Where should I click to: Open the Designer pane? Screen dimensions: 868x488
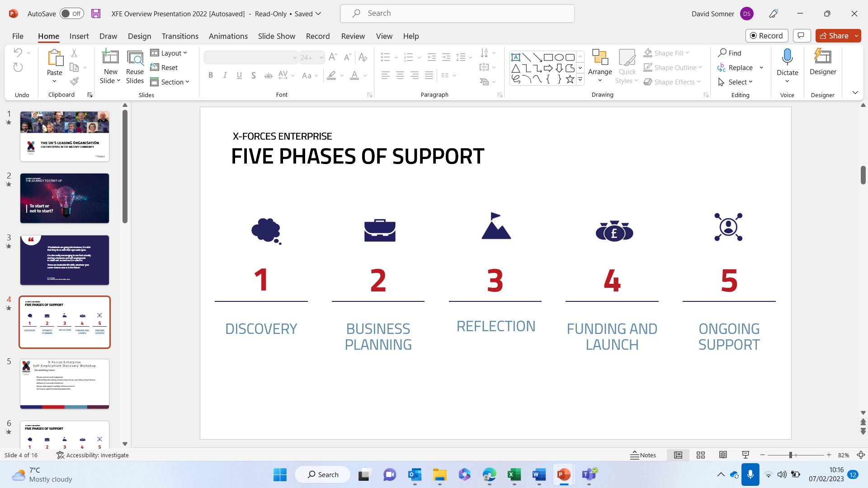822,62
